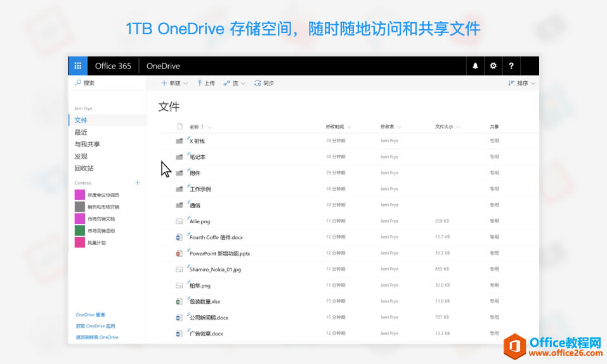Open 包装数量.xlsx file name
Viewport: 607px width, 364px height.
pyautogui.click(x=205, y=302)
